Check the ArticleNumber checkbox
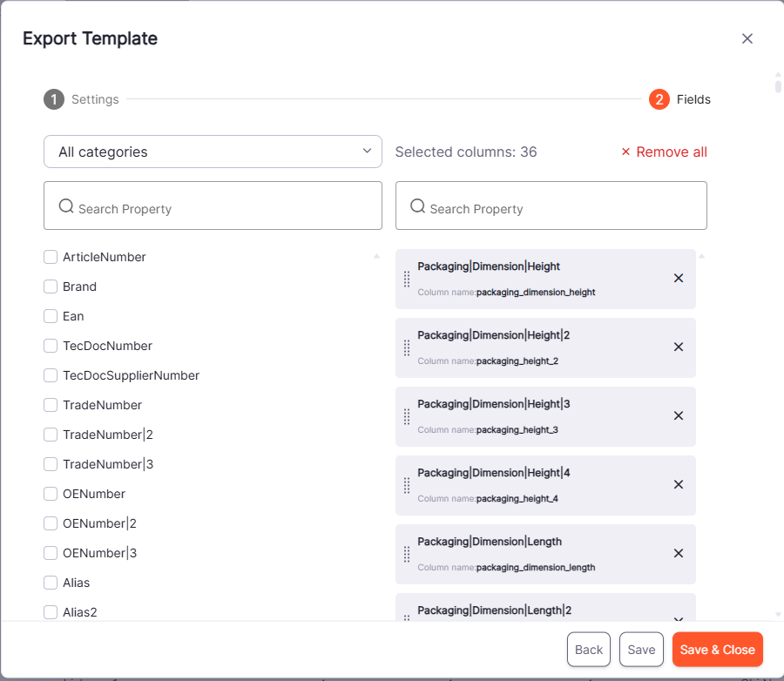 pos(51,257)
